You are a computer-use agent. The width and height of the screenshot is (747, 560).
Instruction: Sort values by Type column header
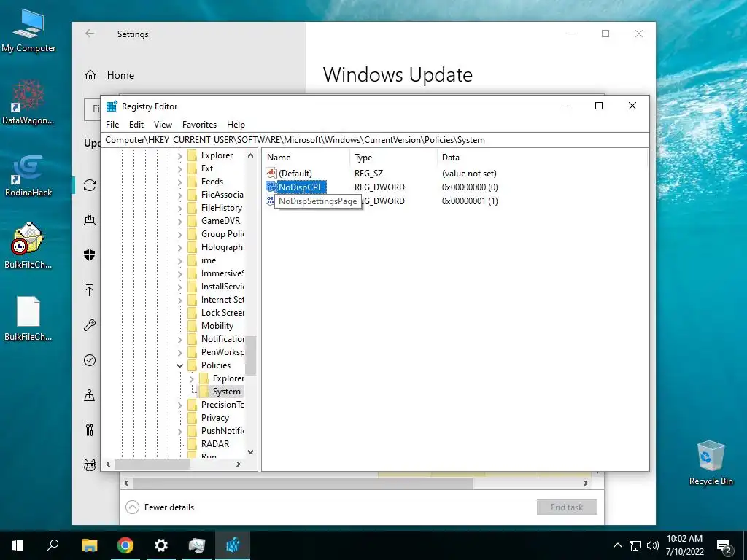click(393, 157)
